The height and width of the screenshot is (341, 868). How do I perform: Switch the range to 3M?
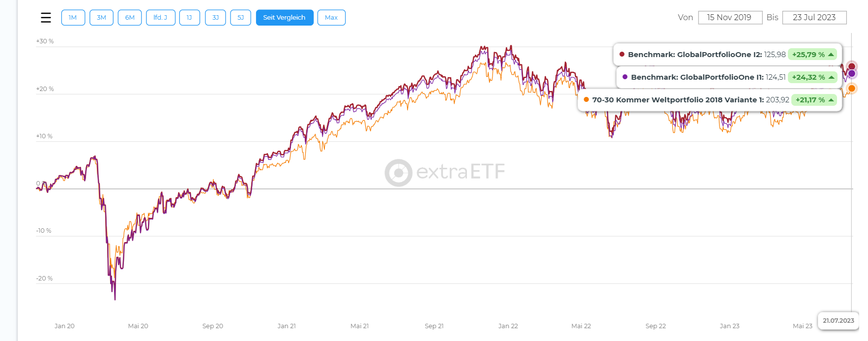click(x=101, y=18)
